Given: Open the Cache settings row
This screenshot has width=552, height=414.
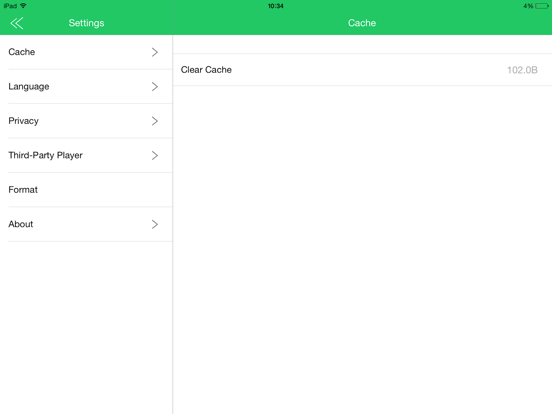Looking at the screenshot, I should pyautogui.click(x=86, y=52).
